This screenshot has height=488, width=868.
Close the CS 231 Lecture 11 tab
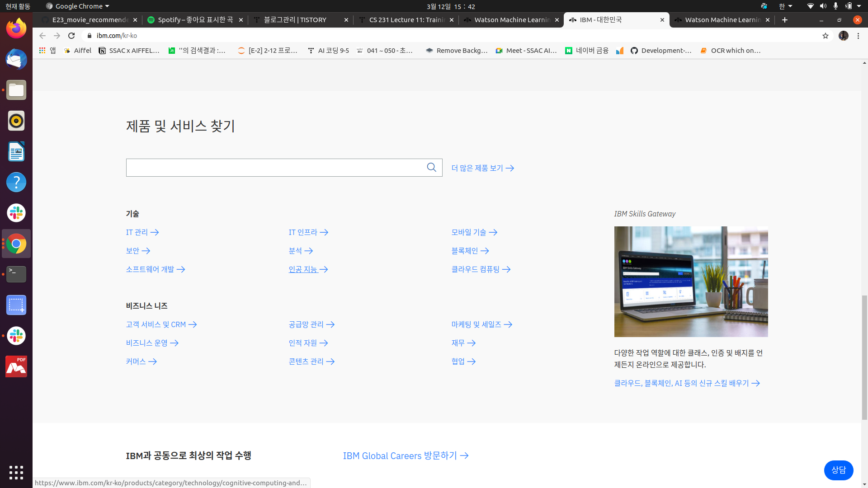(452, 20)
